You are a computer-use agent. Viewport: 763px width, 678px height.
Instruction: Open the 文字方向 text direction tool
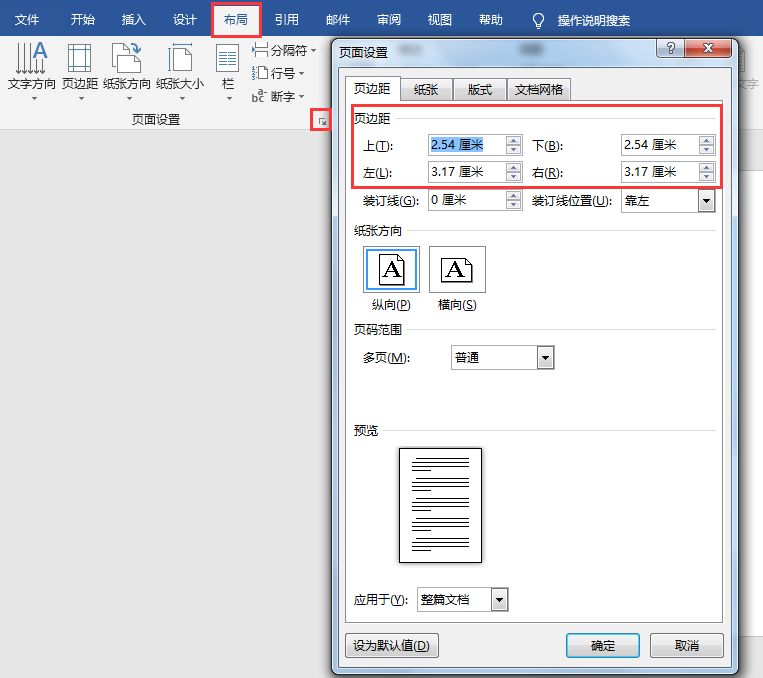click(x=32, y=71)
